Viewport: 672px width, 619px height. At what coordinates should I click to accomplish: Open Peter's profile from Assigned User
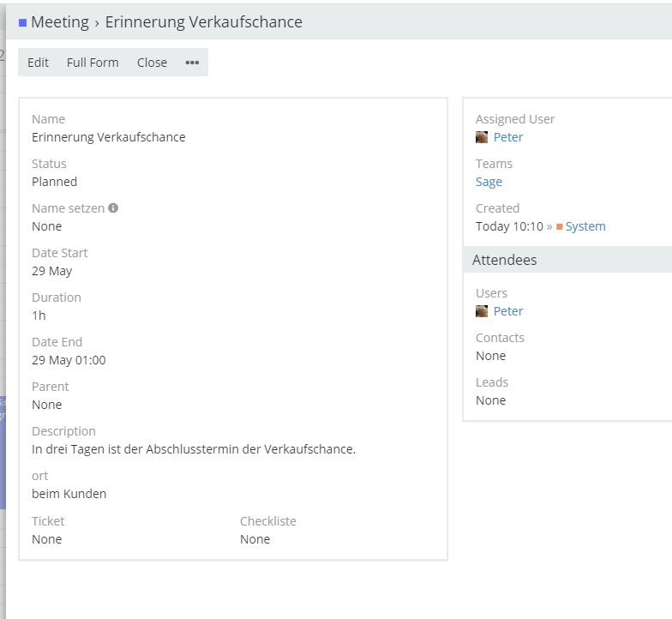(508, 137)
